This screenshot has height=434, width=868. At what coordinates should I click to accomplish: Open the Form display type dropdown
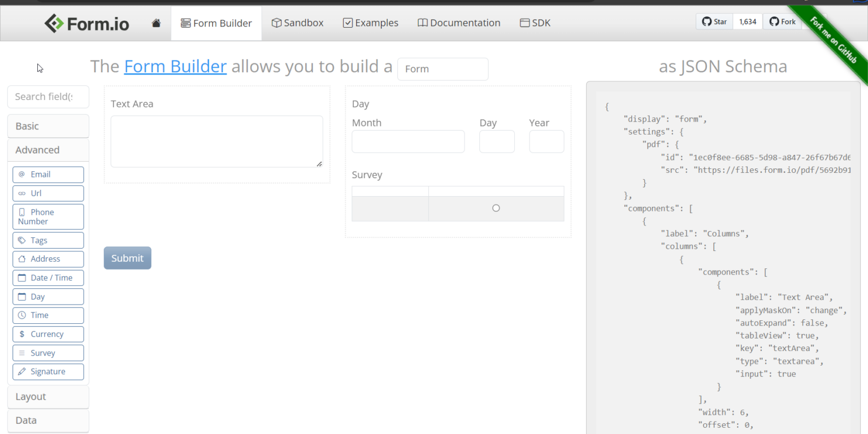pos(442,68)
